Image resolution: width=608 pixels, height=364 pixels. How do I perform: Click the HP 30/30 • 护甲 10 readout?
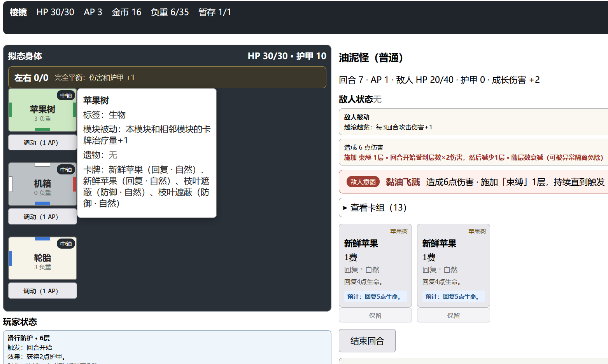[287, 56]
